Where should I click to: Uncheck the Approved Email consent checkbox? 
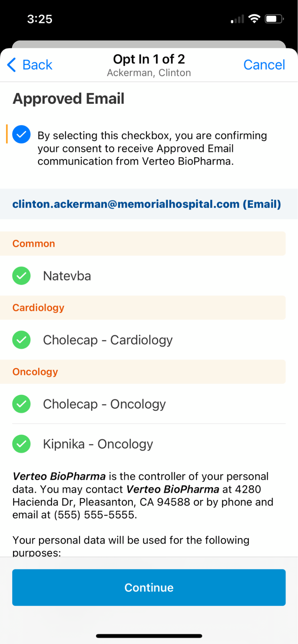[x=22, y=134]
